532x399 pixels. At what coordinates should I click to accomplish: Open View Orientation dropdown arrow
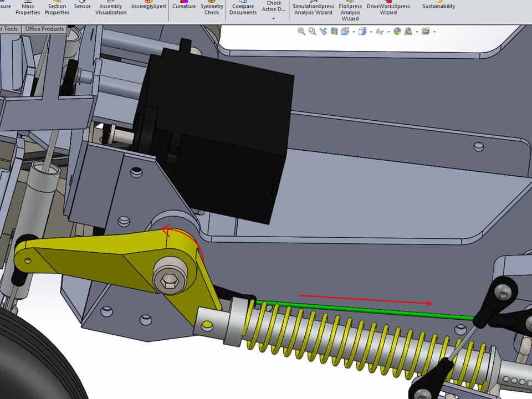[x=354, y=32]
